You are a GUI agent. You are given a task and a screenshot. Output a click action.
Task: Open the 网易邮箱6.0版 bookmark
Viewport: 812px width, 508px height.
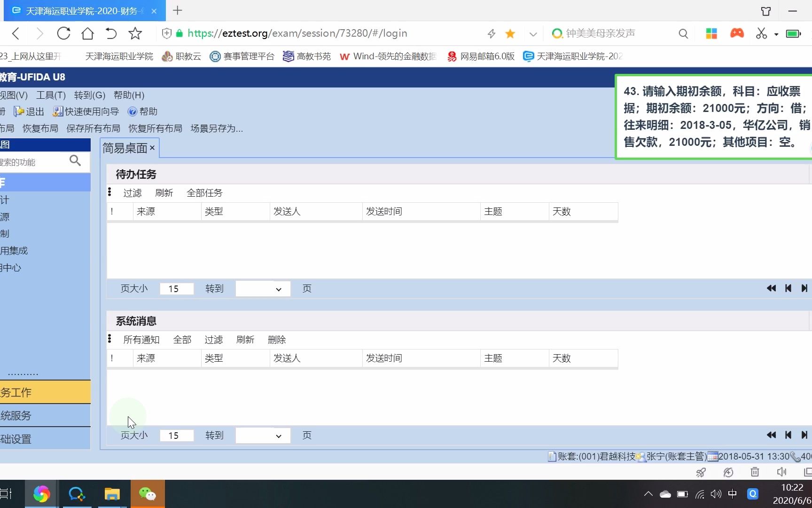tap(481, 56)
